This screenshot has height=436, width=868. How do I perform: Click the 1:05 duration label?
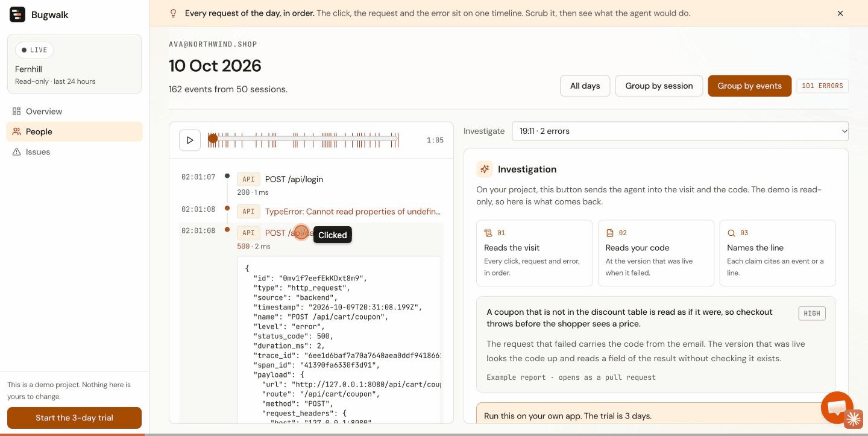(435, 141)
